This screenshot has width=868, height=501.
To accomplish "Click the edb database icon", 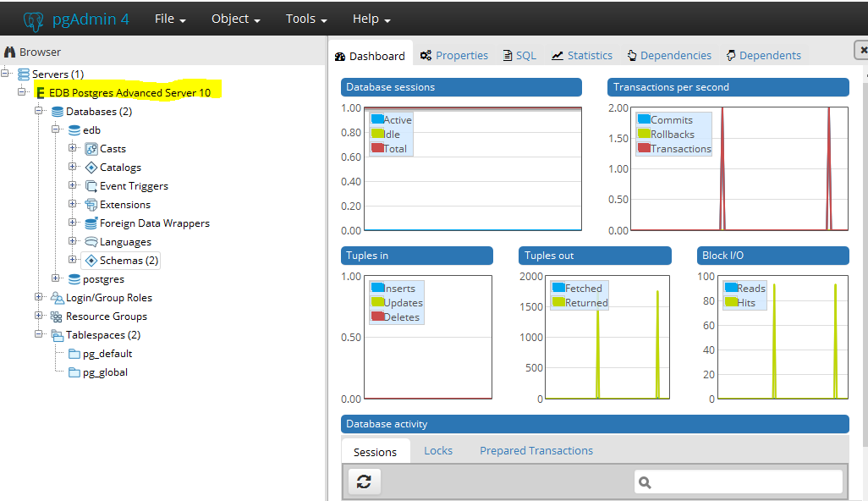I will (x=74, y=130).
